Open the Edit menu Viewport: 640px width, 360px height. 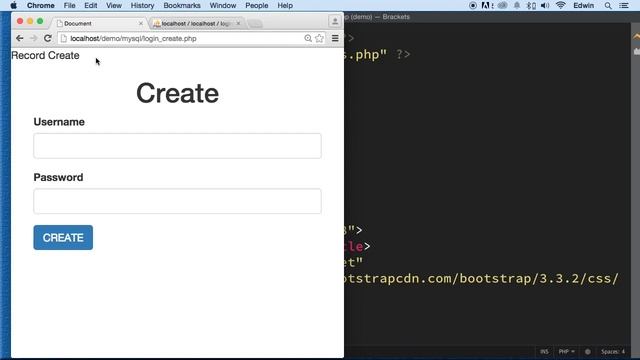[x=91, y=5]
